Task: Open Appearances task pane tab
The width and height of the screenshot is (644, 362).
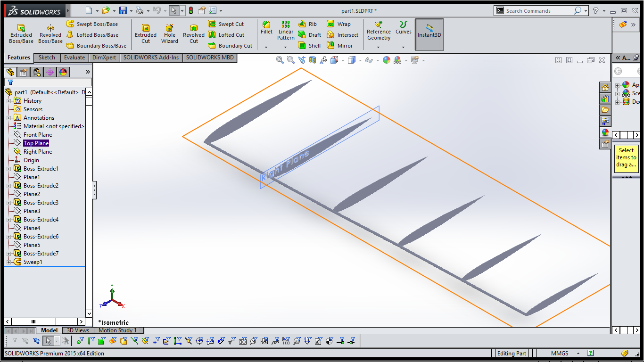Action: (605, 132)
